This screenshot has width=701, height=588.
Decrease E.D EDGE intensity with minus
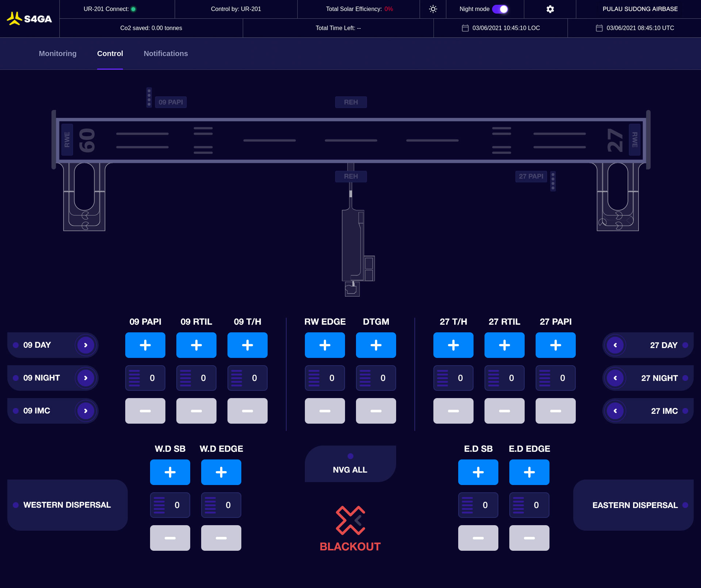coord(529,538)
